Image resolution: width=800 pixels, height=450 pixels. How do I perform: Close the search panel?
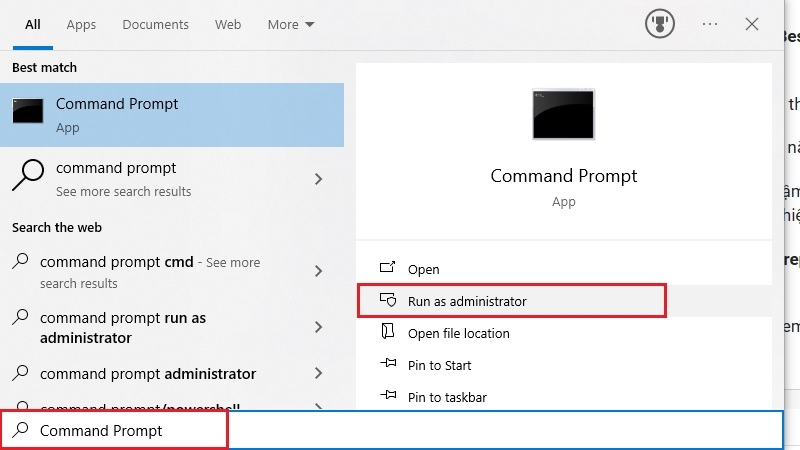point(752,24)
